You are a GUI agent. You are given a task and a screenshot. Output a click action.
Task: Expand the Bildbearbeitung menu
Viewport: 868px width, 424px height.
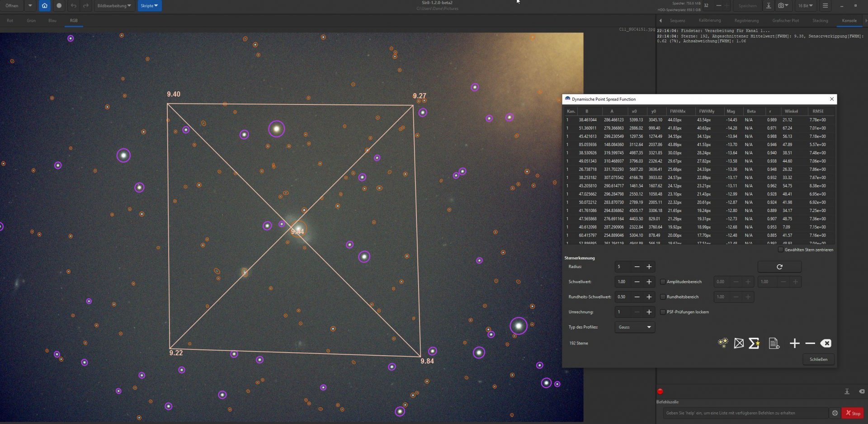click(x=114, y=6)
